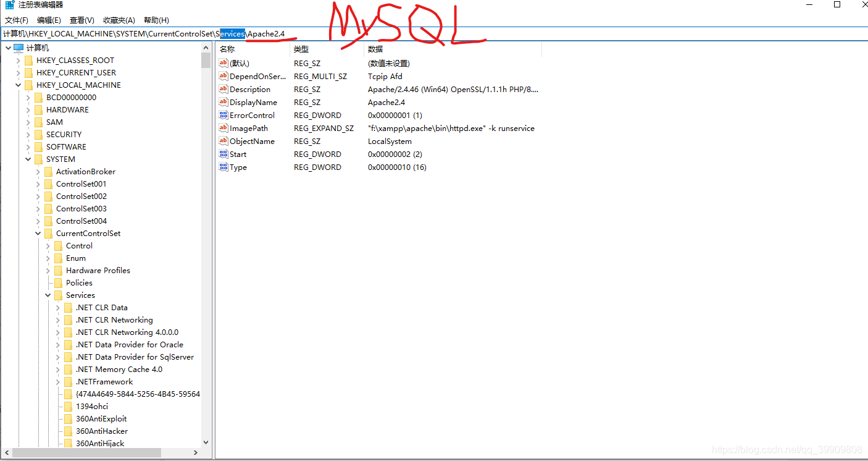Collapse the 计算机 root node
Image resolution: width=868 pixels, height=461 pixels.
pyautogui.click(x=8, y=48)
